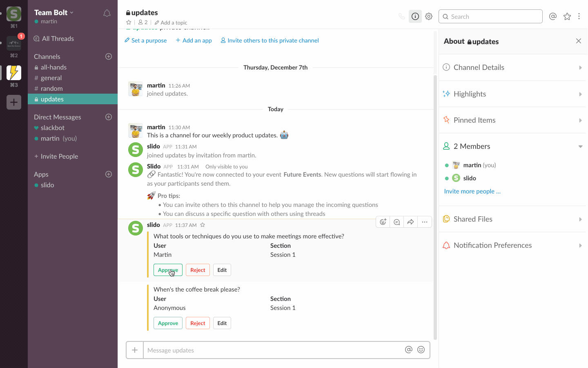The height and width of the screenshot is (368, 588).
Task: View channel member count in the header
Action: [143, 22]
